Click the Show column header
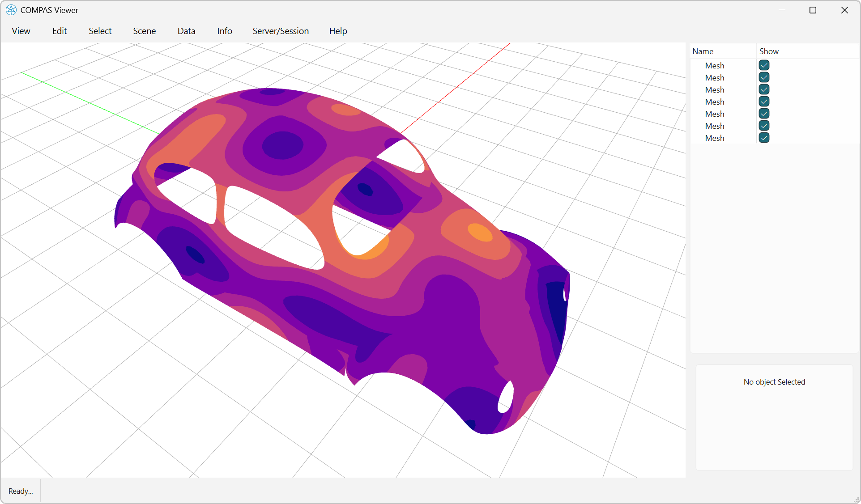 pos(769,51)
